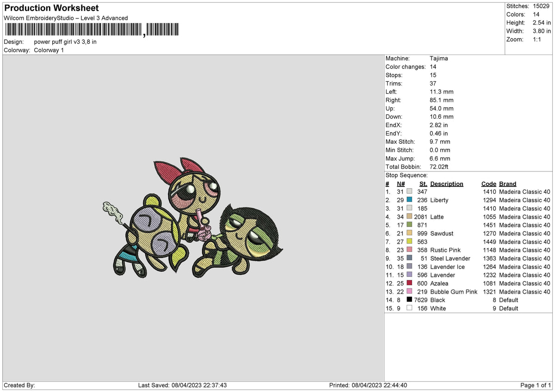Image resolution: width=555 pixels, height=392 pixels.
Task: Click the EndY value '0.46 in'
Action: click(439, 134)
